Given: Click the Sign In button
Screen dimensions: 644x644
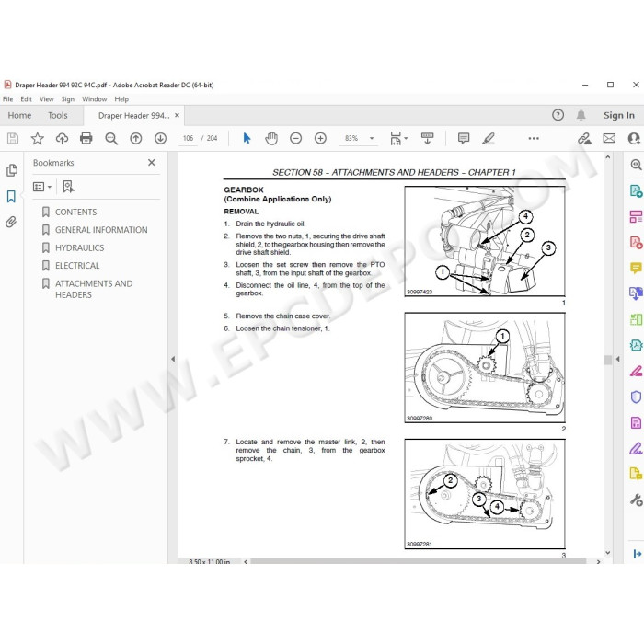Looking at the screenshot, I should click(619, 115).
